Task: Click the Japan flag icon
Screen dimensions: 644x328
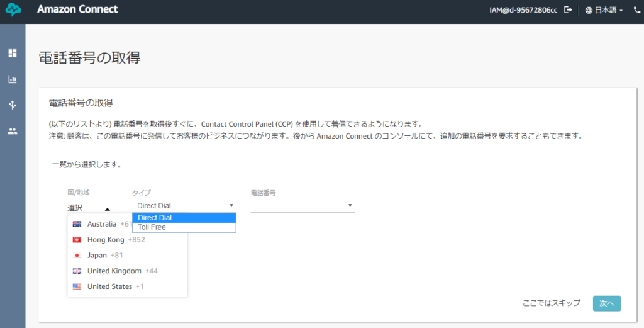Action: click(77, 255)
